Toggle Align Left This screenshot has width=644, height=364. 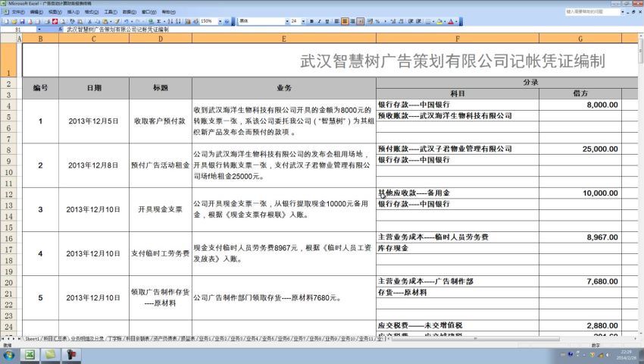pyautogui.click(x=337, y=21)
